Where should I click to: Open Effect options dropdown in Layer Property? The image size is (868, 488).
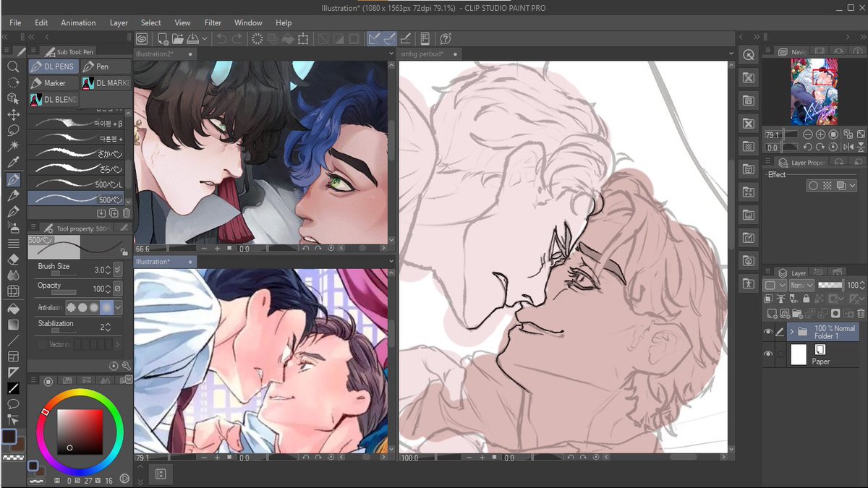pos(853,186)
